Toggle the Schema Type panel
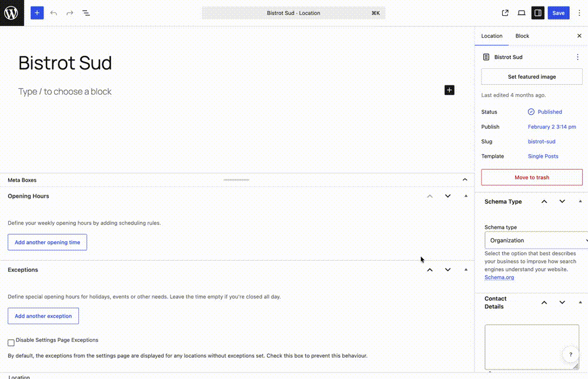Viewport: 588px width, 379px height. 580,201
